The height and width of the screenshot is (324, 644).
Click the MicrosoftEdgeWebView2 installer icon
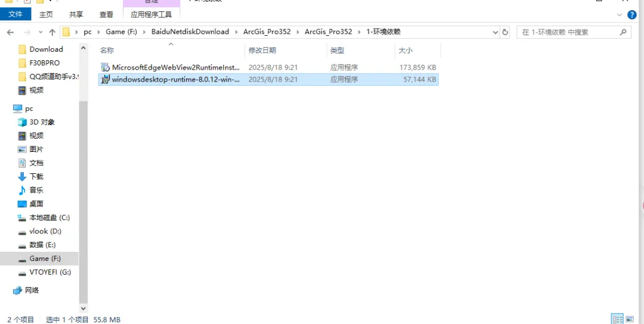(x=105, y=67)
